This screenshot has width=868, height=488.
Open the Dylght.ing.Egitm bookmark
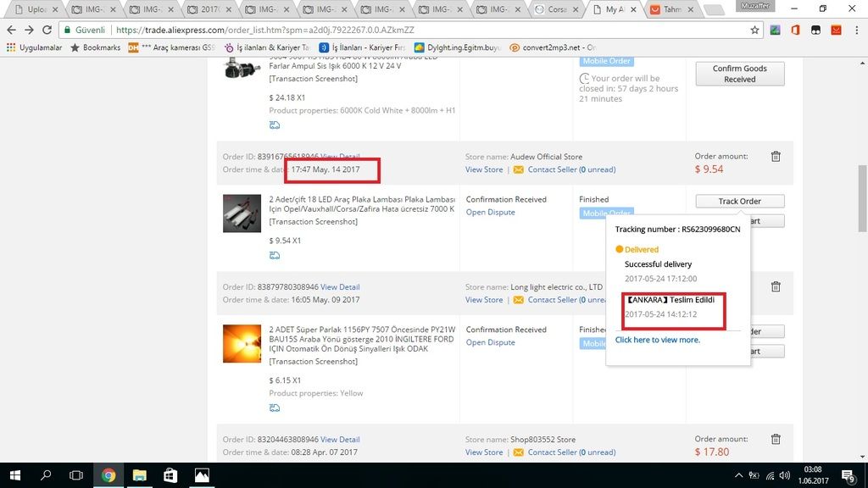click(457, 47)
